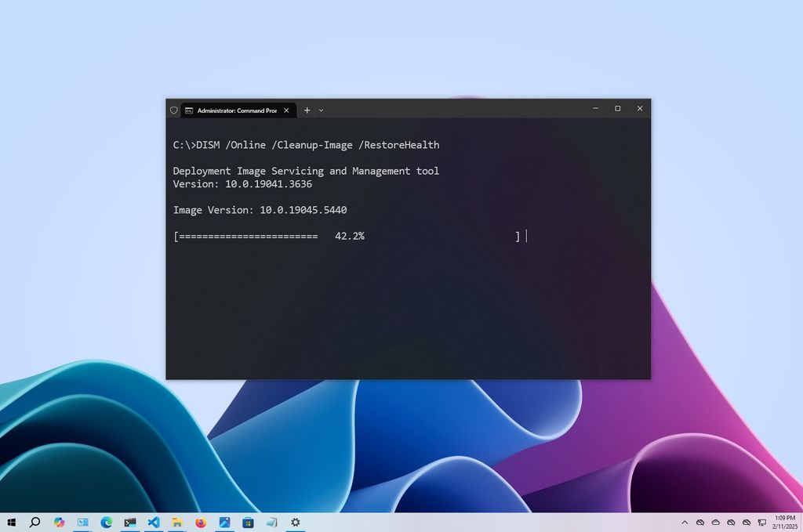Select the Administrator: Command Prompt tab
Viewport: 803px width, 532px height.
[235, 110]
